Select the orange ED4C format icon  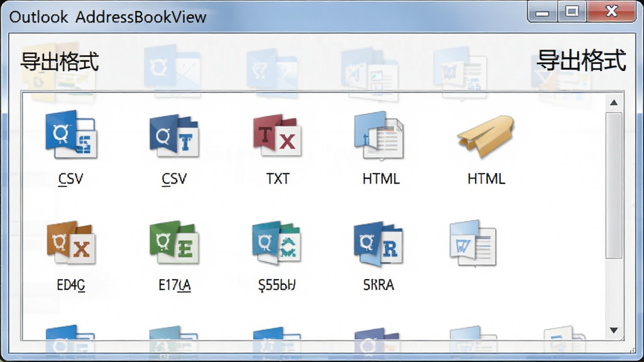click(x=71, y=243)
